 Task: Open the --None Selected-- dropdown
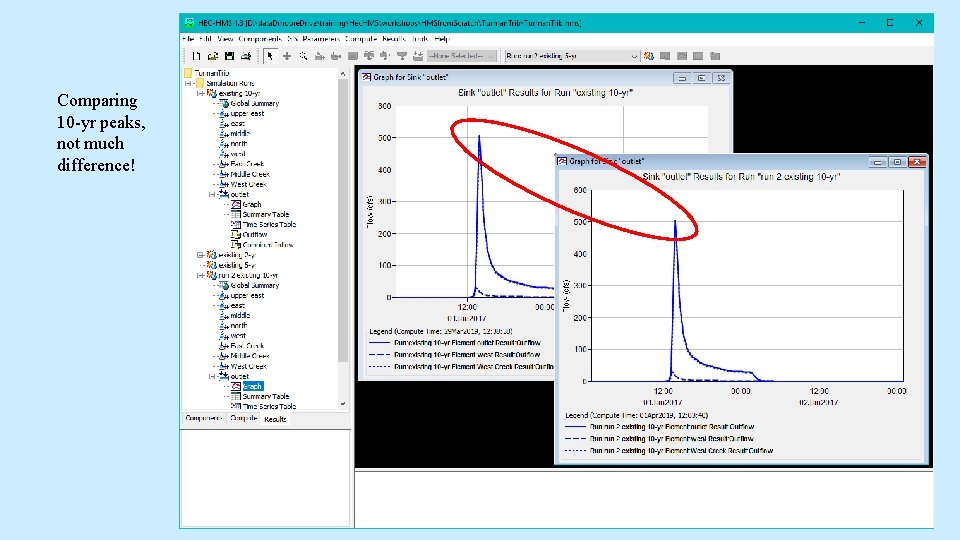pos(462,56)
